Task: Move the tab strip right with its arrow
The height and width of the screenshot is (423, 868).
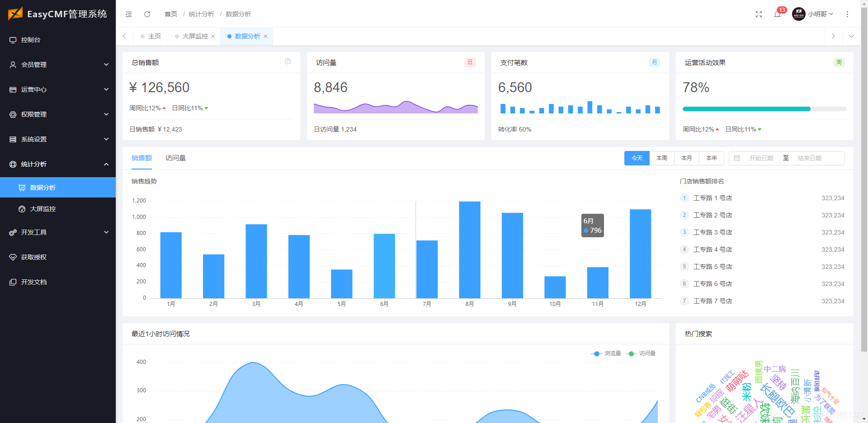Action: pos(834,36)
